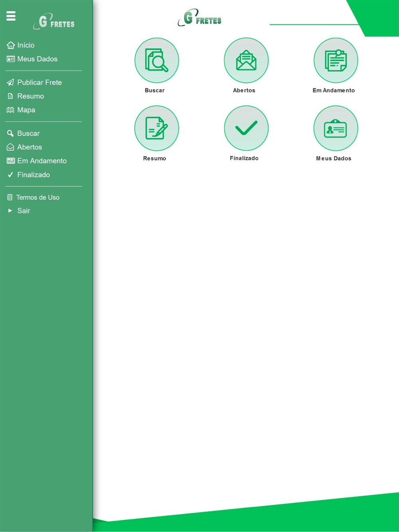Viewport: 399px width, 532px height.
Task: Open Meus Dados from the sidebar menu
Action: [x=38, y=59]
